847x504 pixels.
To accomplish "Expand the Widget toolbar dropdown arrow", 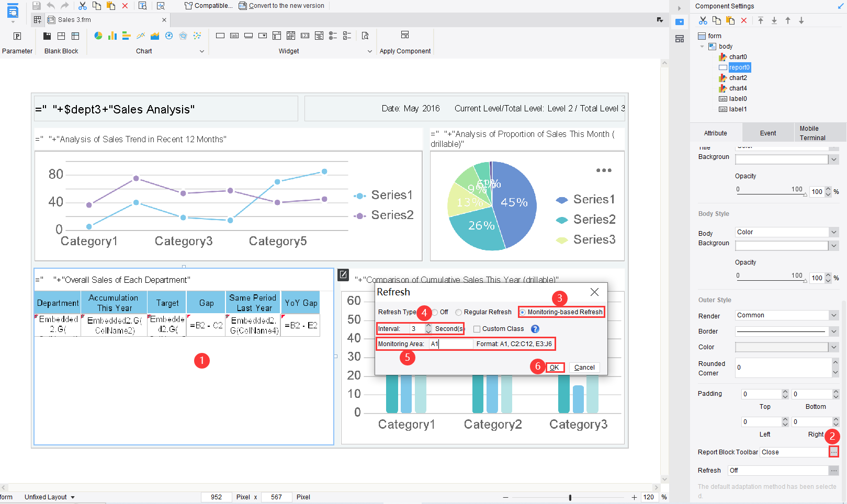I will 370,51.
